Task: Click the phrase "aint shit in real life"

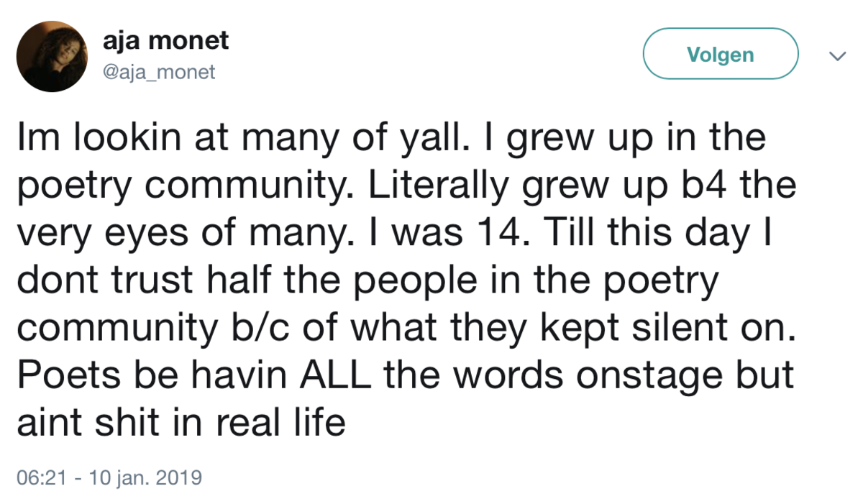Action: point(181,423)
